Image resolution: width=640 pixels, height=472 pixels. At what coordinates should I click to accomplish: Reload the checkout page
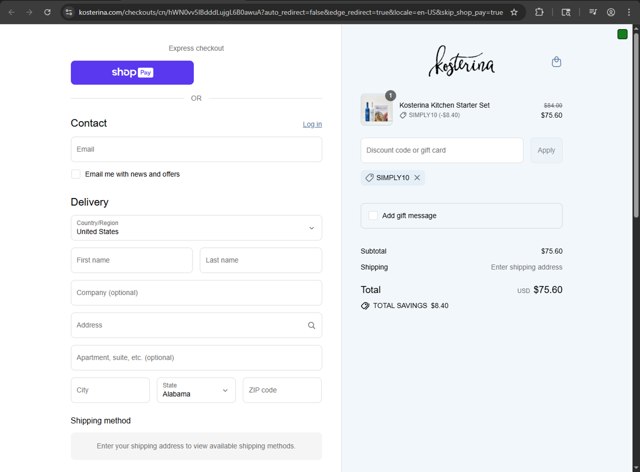coord(47,12)
